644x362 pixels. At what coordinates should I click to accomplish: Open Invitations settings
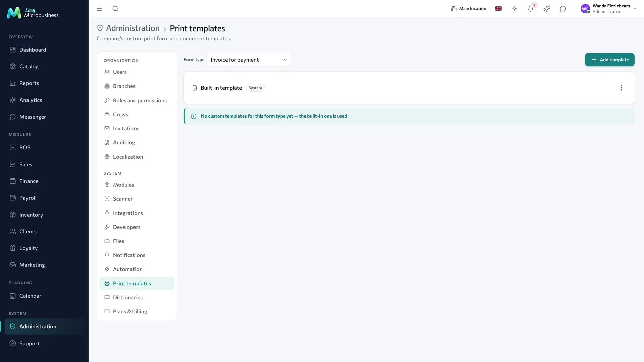click(x=137, y=128)
